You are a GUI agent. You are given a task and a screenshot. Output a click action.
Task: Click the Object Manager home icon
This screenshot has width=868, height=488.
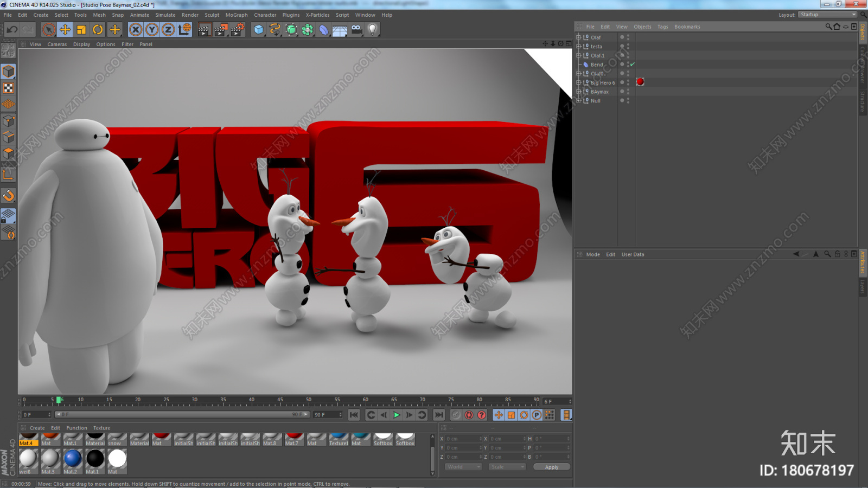[x=837, y=27]
